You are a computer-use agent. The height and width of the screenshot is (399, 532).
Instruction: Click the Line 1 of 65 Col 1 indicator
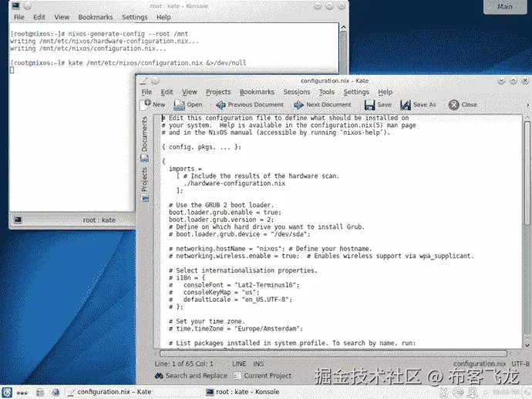click(x=184, y=364)
